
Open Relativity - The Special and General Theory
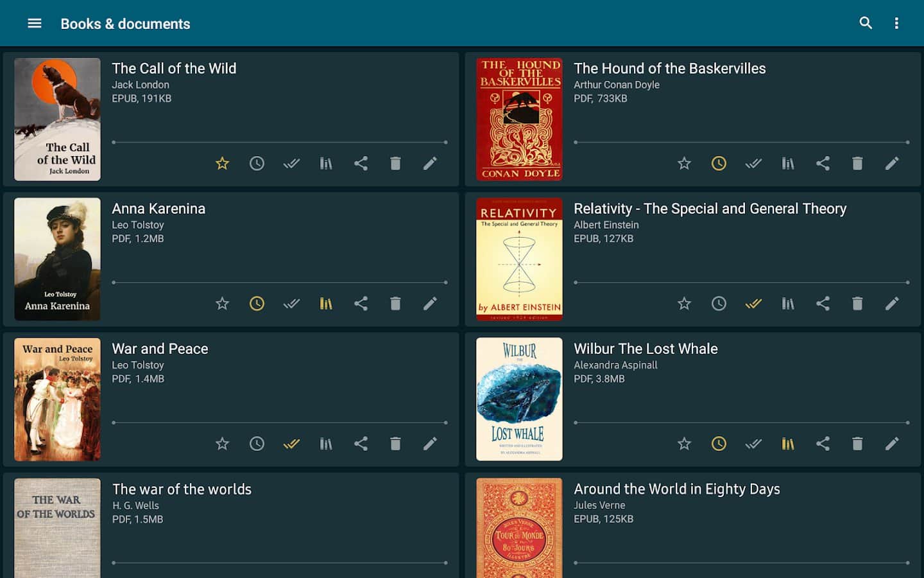pyautogui.click(x=710, y=209)
